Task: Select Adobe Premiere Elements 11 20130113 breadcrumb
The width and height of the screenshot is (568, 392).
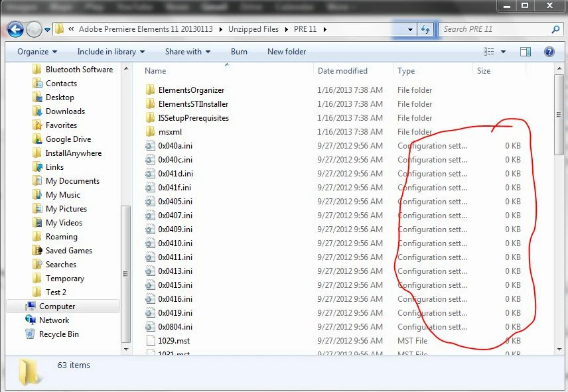Action: [x=145, y=29]
